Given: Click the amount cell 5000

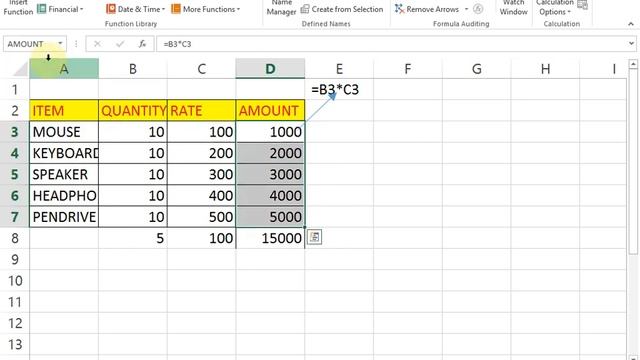Looking at the screenshot, I should pyautogui.click(x=270, y=217).
